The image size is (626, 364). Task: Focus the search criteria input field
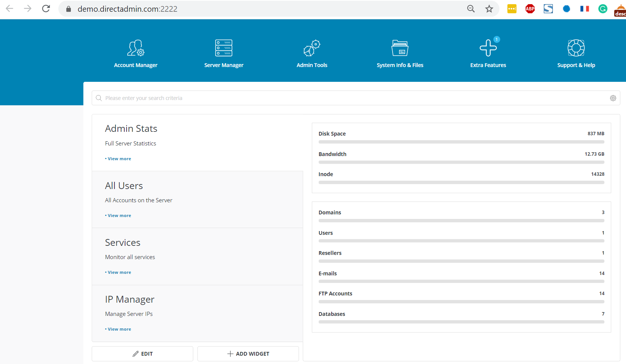click(356, 98)
